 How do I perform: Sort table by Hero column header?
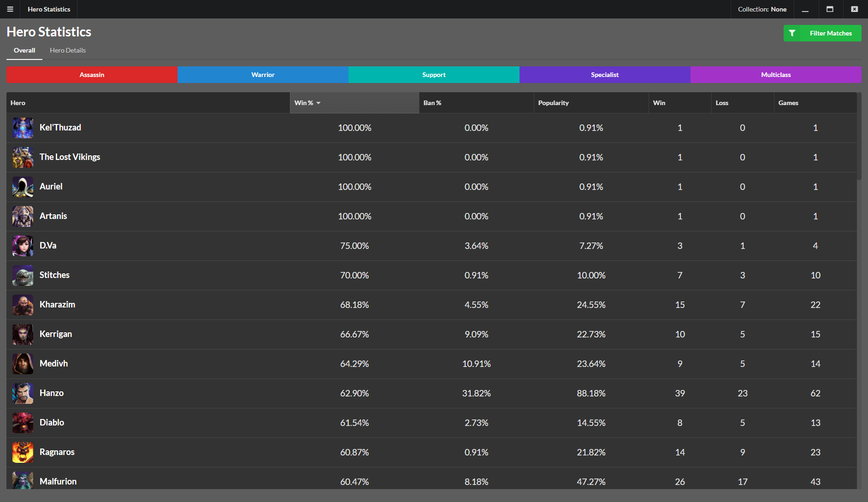click(148, 103)
